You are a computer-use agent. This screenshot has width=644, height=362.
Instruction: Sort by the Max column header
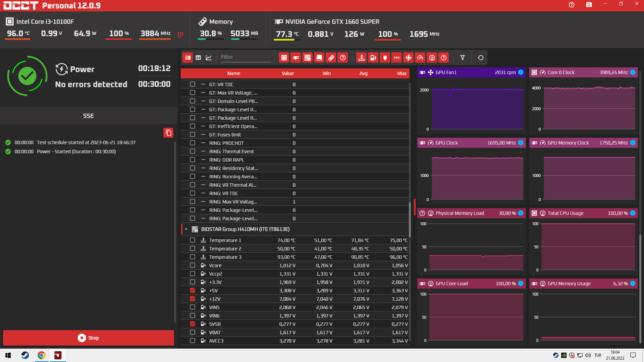(401, 73)
